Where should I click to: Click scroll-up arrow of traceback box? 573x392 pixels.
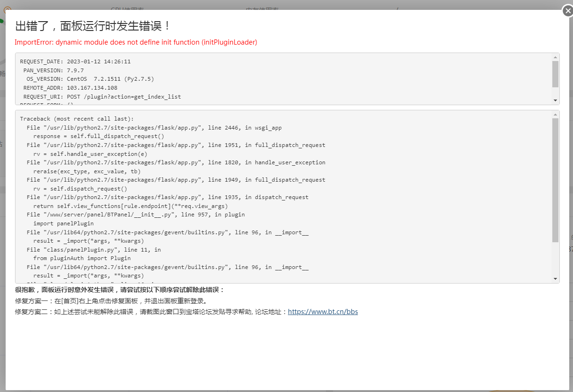(556, 114)
